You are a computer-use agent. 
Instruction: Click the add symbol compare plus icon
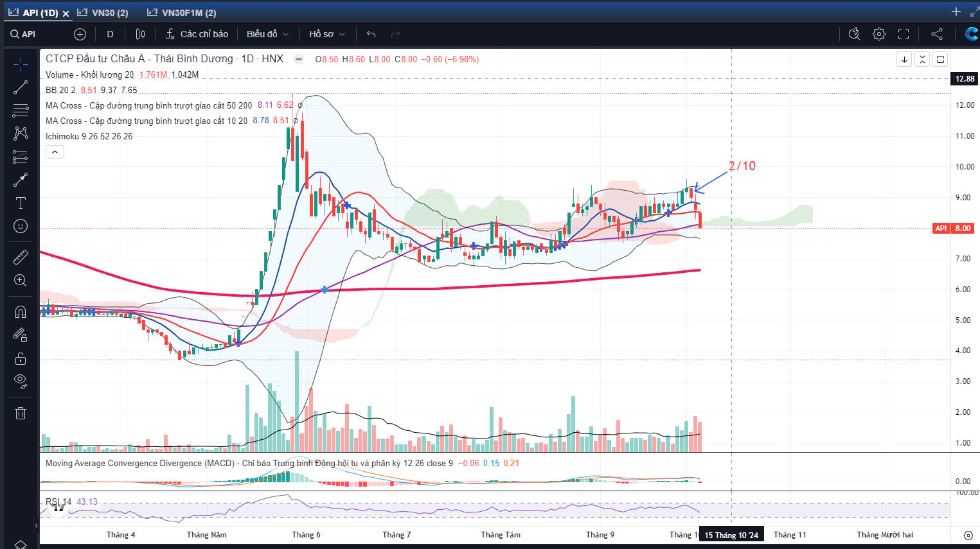coord(80,34)
